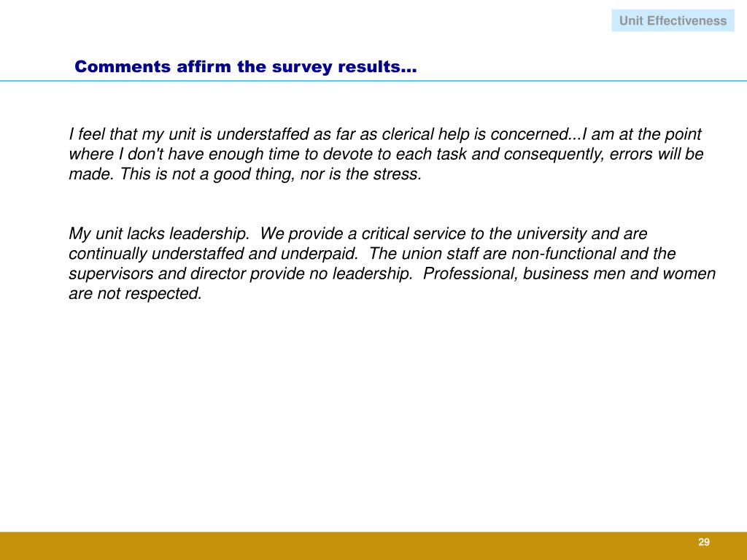Select the slide title 'Comments affirm the survey results'
747x560 pixels.
[245, 66]
